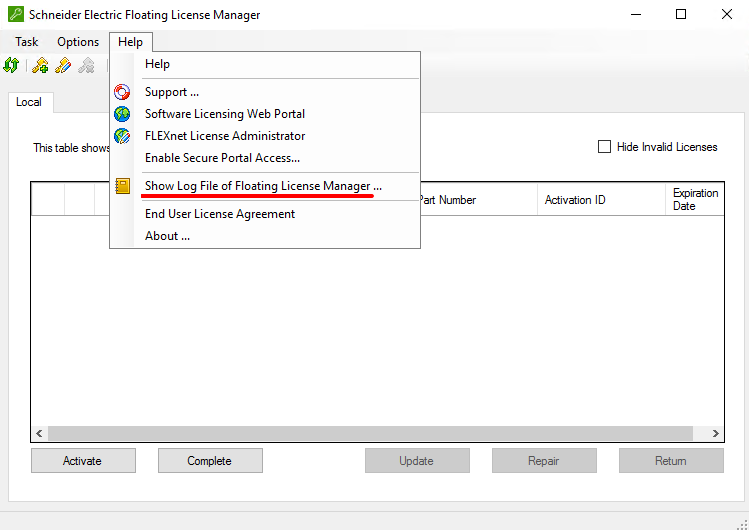Choose Help entry in the Help menu
The width and height of the screenshot is (749, 530).
[265, 64]
